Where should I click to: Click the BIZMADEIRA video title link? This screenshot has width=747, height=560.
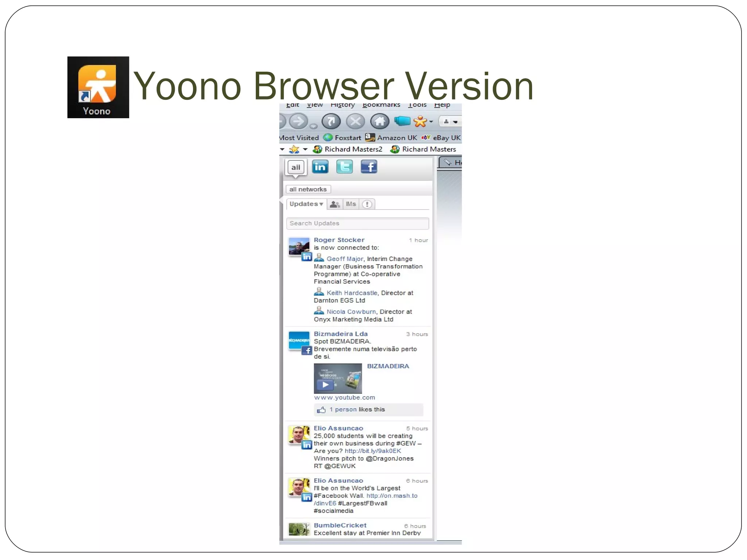click(388, 366)
